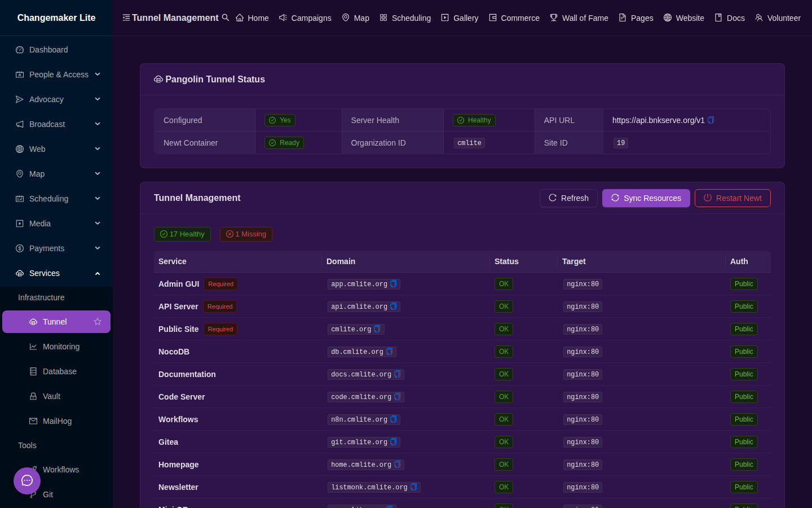
Task: Click the Monitoring chart icon in sidebar
Action: (33, 347)
